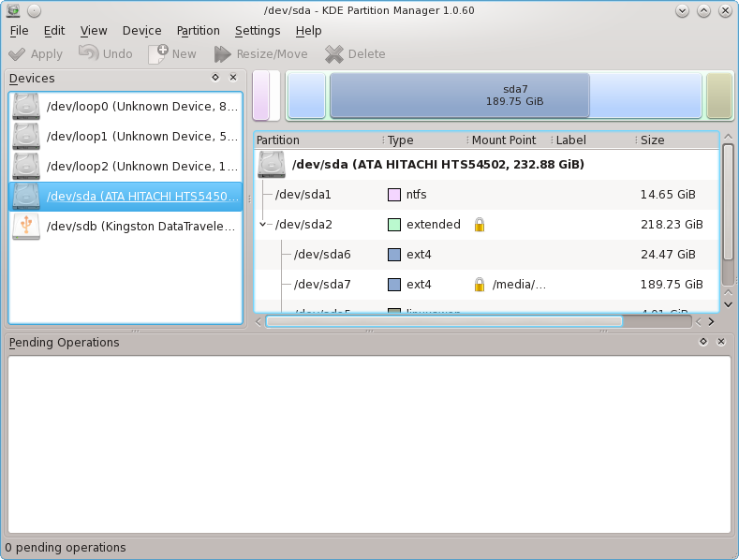
Task: Select the /dev/loop1 disk icon
Action: (x=26, y=136)
